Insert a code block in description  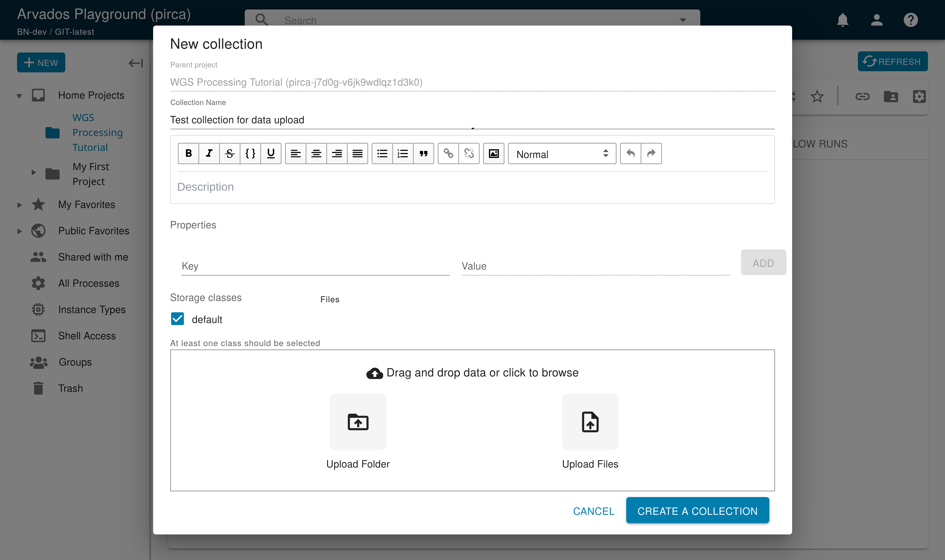[x=250, y=153]
